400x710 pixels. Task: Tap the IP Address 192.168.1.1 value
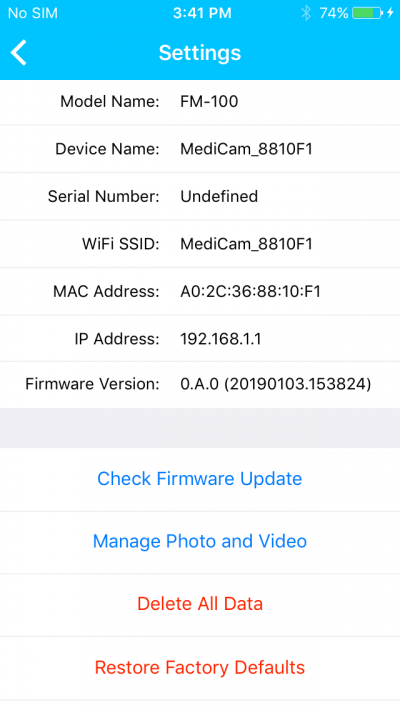[221, 339]
